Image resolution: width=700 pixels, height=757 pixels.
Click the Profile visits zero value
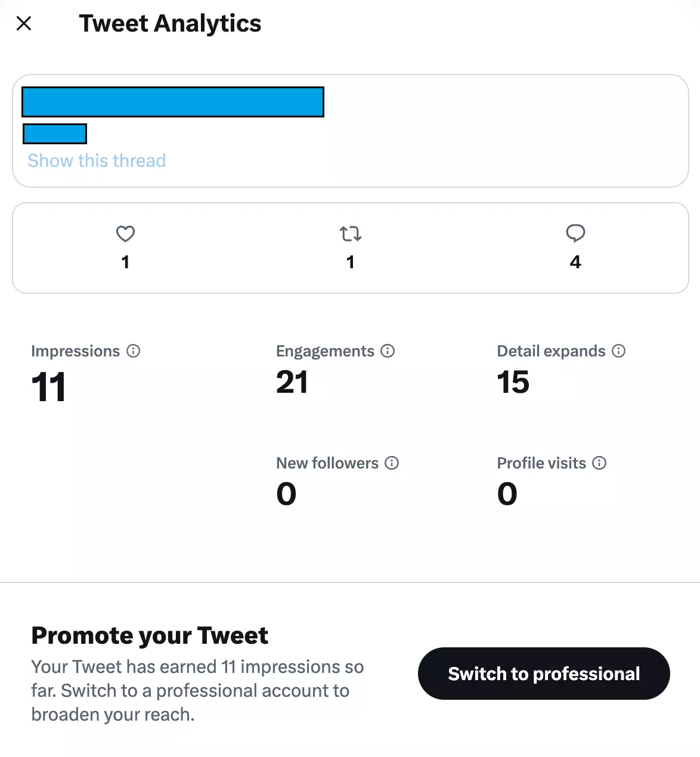[x=507, y=494]
